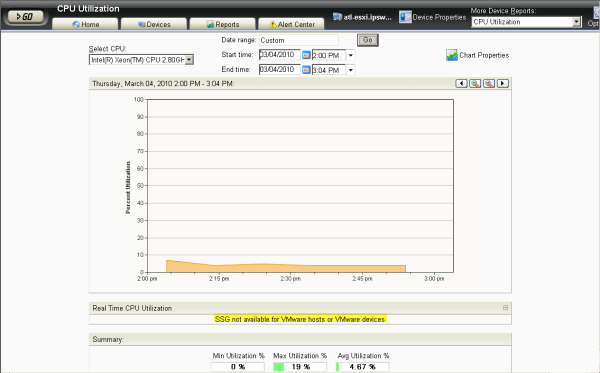Viewport: 600px width, 373px height.
Task: Expand the End time hour dropdown
Action: (351, 70)
